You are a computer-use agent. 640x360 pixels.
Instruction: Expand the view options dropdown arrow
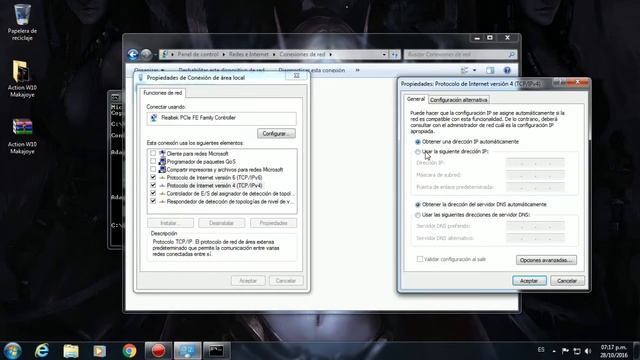tap(474, 70)
